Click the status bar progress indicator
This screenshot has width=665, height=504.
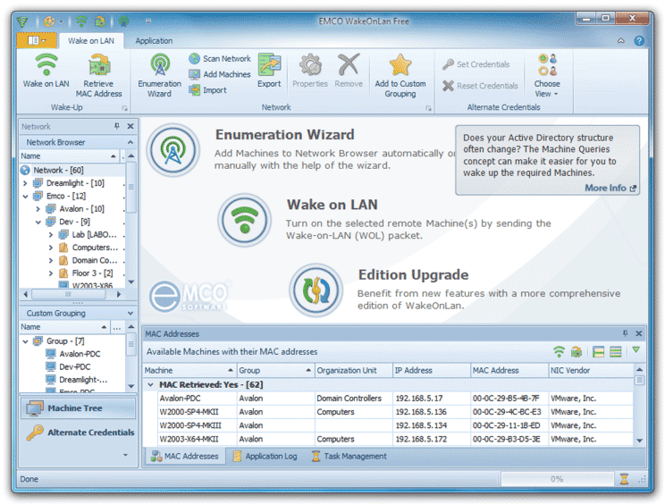coord(557,479)
